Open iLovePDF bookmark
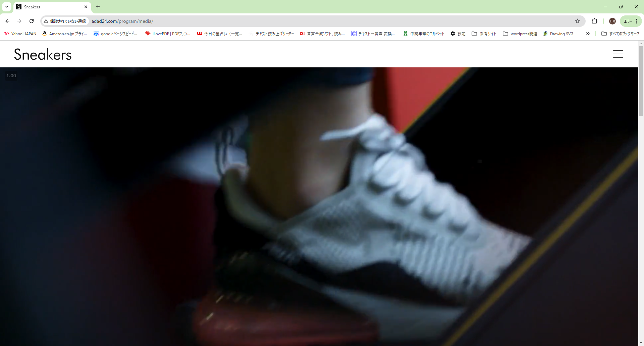644x346 pixels. click(168, 34)
